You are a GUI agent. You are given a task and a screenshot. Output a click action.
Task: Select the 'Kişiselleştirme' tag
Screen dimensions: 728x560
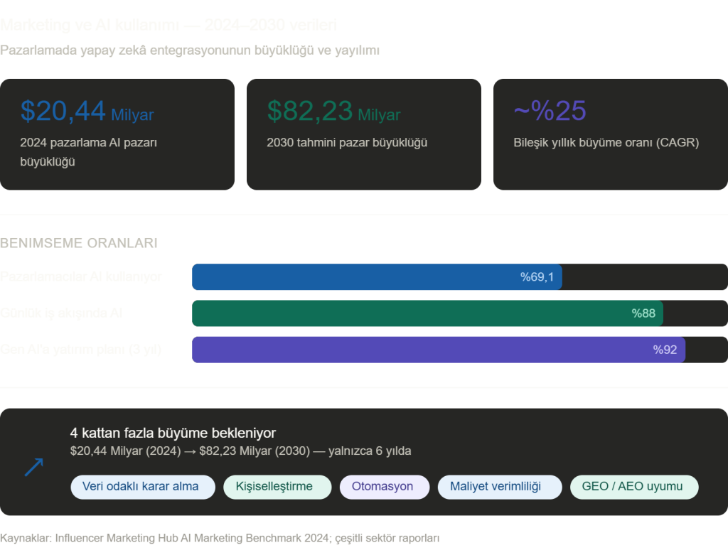(277, 487)
